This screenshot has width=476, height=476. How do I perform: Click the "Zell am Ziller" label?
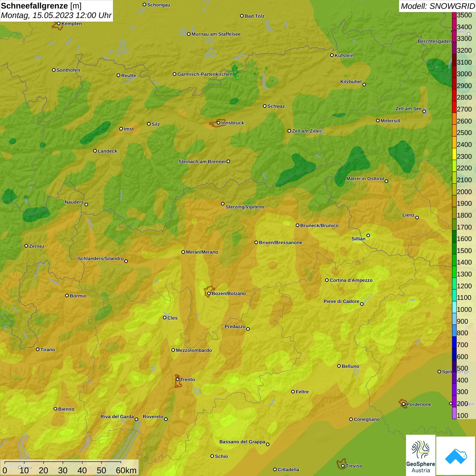pyautogui.click(x=307, y=131)
